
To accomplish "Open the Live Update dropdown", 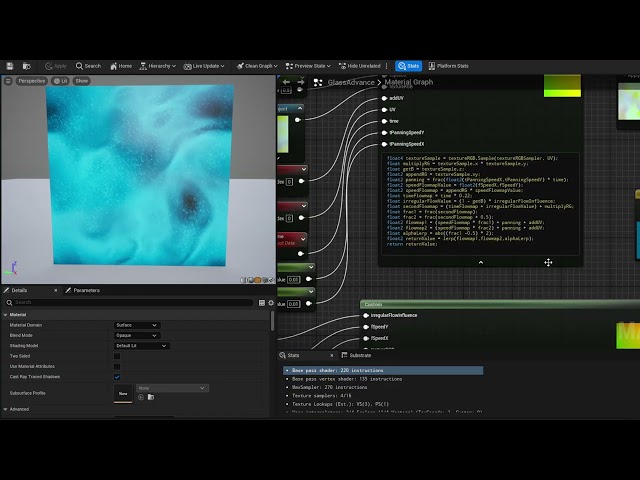I will point(204,66).
